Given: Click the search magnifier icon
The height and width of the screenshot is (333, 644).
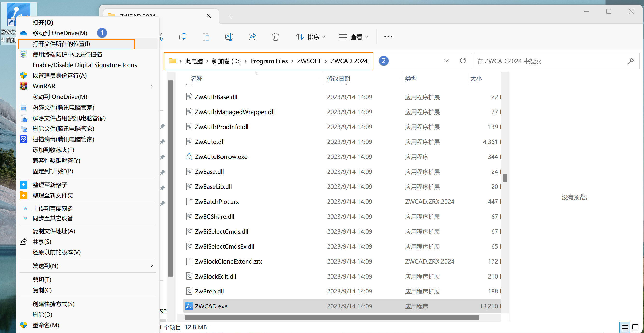Looking at the screenshot, I should tap(631, 61).
